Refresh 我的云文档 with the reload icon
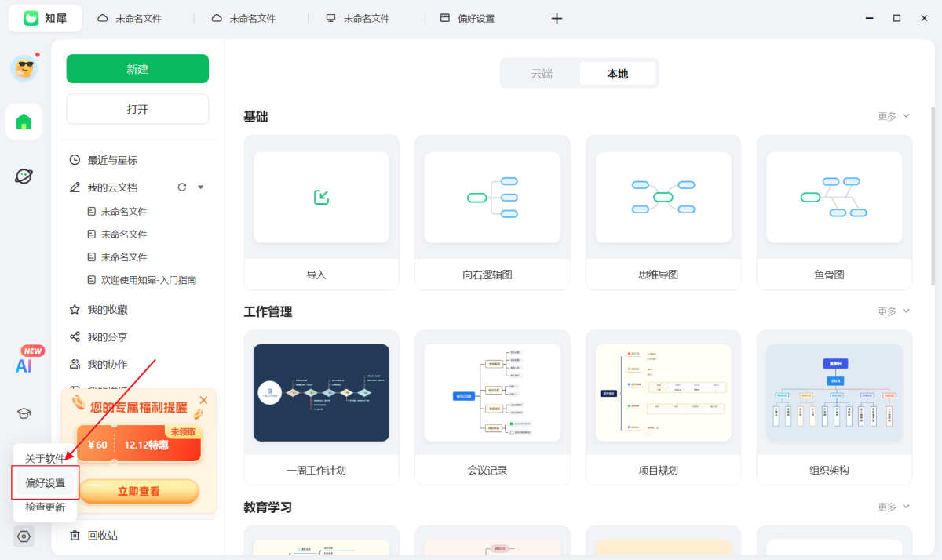The height and width of the screenshot is (560, 942). click(x=182, y=187)
